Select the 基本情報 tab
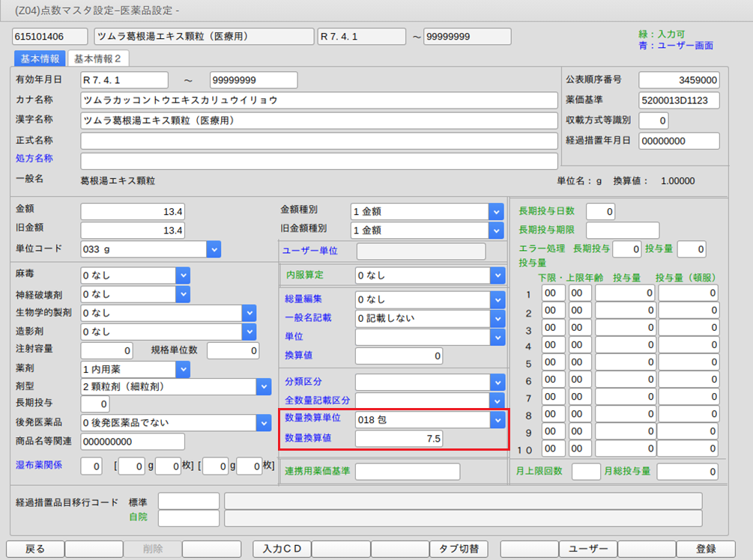 (40, 58)
